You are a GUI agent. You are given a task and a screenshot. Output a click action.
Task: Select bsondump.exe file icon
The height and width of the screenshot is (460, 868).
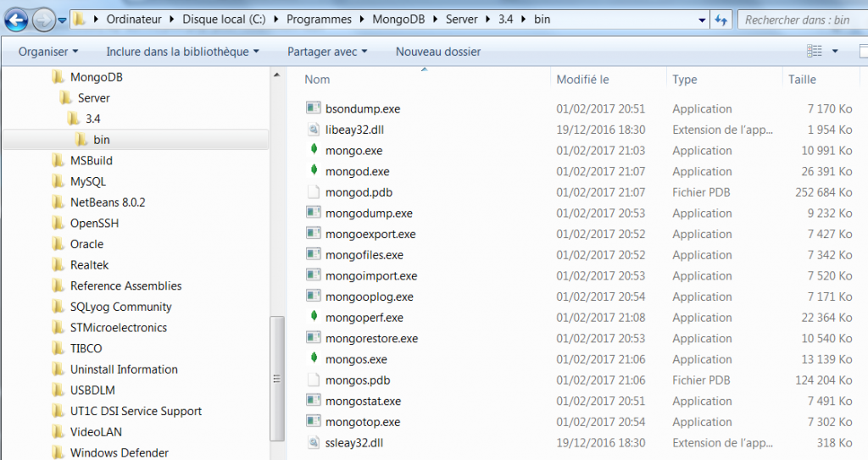tap(314, 108)
